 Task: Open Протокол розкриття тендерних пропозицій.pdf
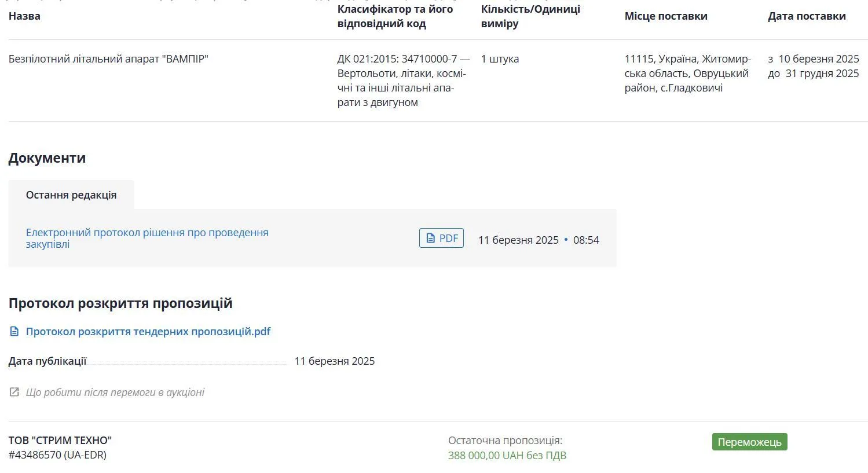pos(148,332)
